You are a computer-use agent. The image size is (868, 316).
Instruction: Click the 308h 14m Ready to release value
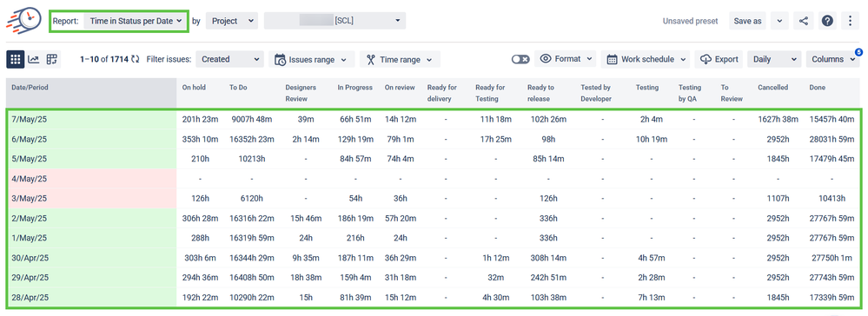point(548,258)
